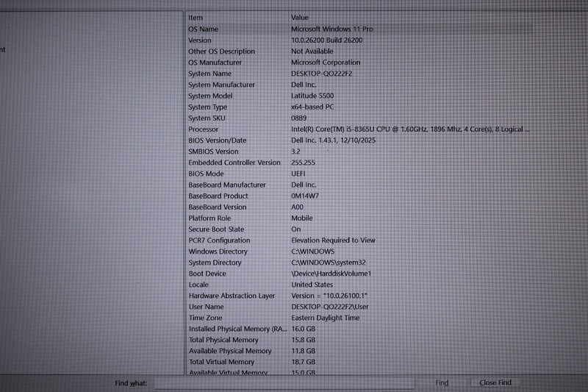The image size is (588, 392).
Task: Click the Value column header
Action: click(300, 18)
